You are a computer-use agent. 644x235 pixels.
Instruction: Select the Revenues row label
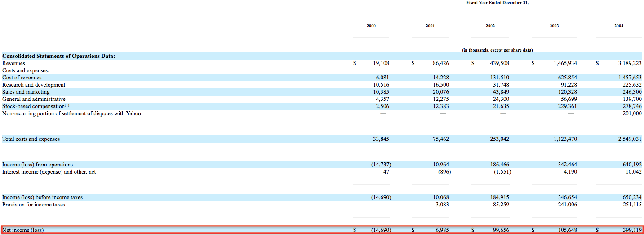14,63
